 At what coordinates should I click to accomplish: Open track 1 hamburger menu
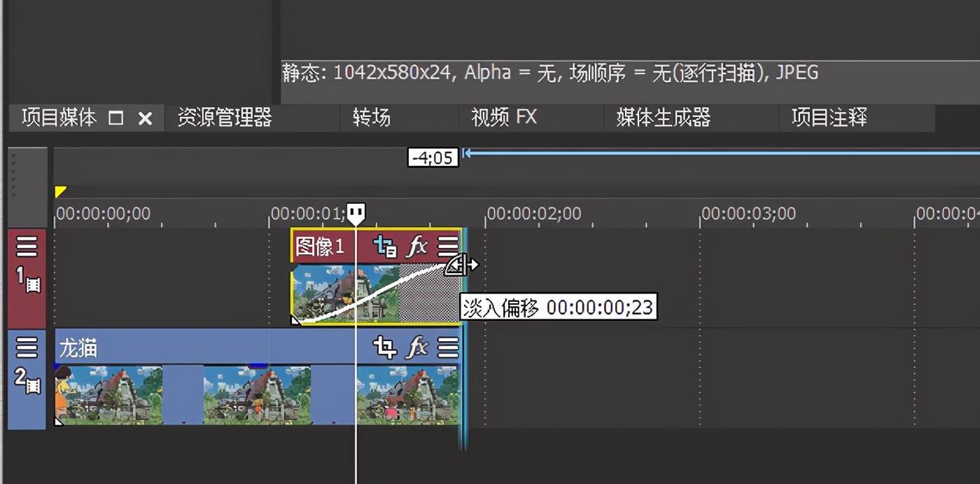click(27, 247)
